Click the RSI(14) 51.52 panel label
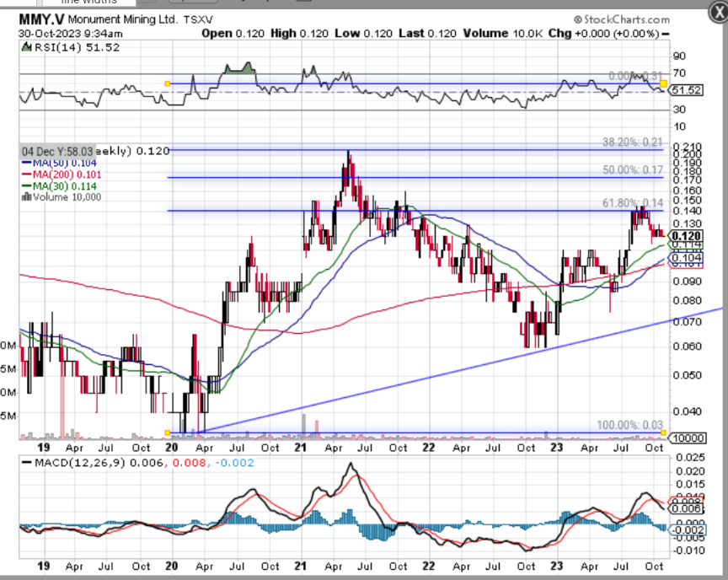This screenshot has height=580, width=728. pos(77,47)
